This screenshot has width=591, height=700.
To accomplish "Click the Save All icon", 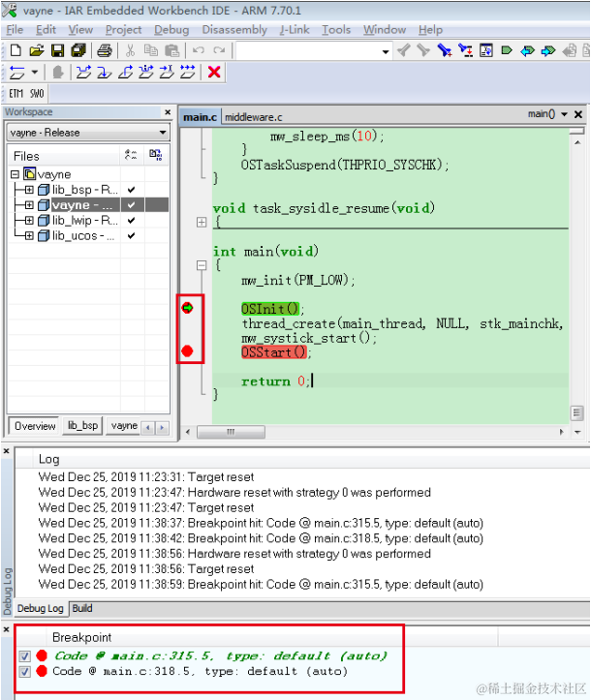I will pyautogui.click(x=78, y=50).
